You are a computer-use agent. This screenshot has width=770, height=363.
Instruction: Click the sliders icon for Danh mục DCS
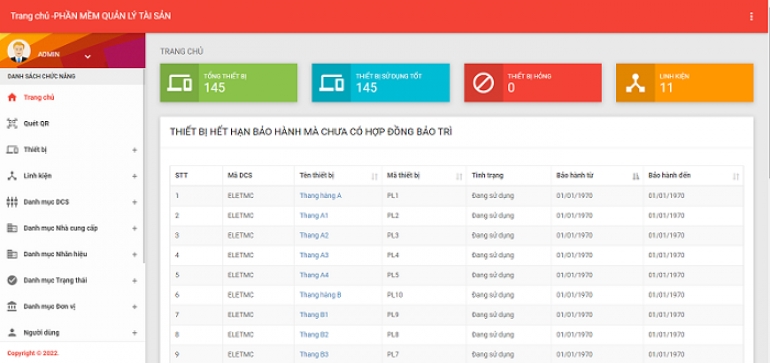point(12,202)
